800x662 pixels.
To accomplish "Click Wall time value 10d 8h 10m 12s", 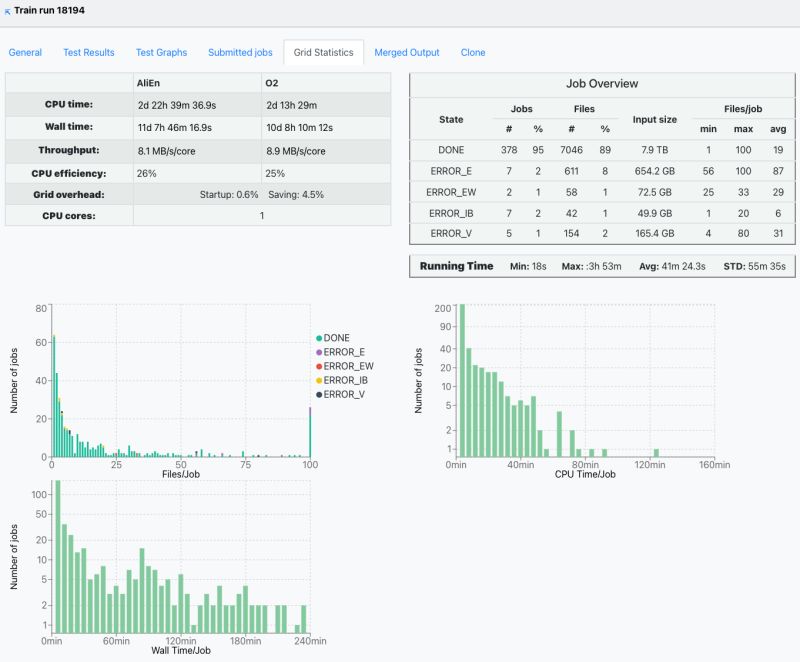I will click(x=299, y=128).
